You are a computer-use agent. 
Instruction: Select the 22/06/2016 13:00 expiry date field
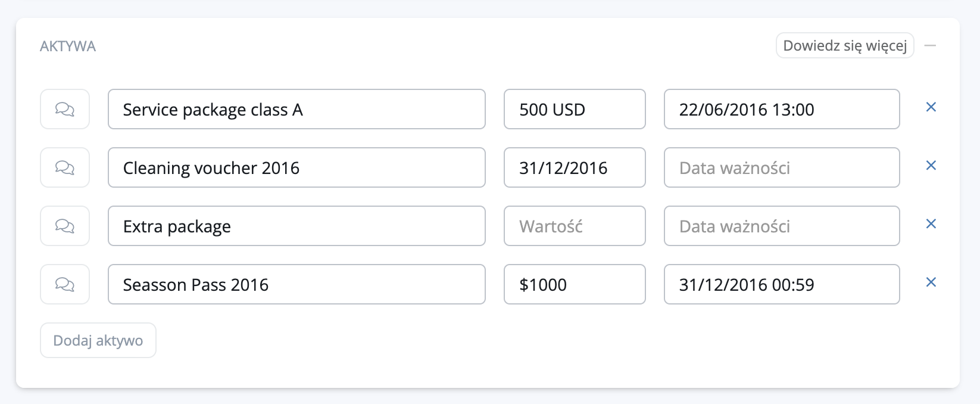(x=781, y=109)
